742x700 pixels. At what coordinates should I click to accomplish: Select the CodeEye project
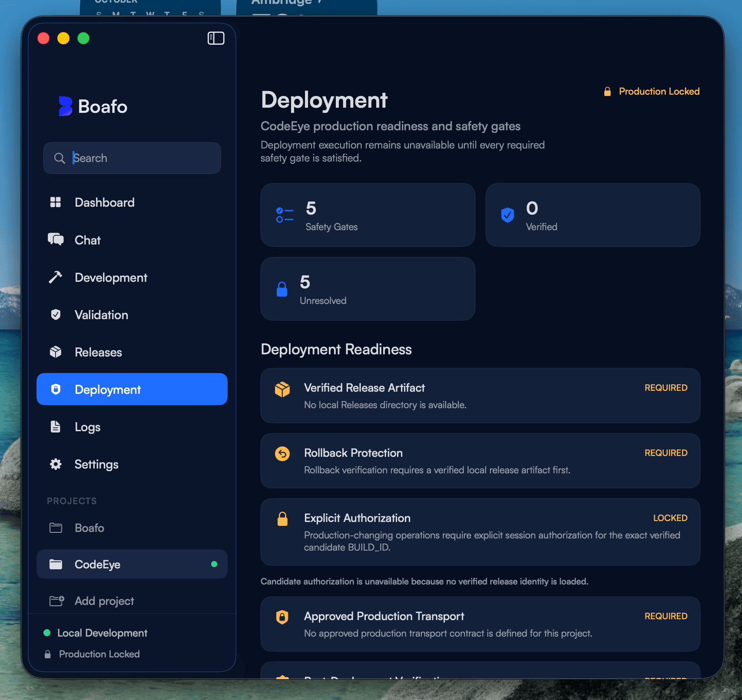(132, 564)
